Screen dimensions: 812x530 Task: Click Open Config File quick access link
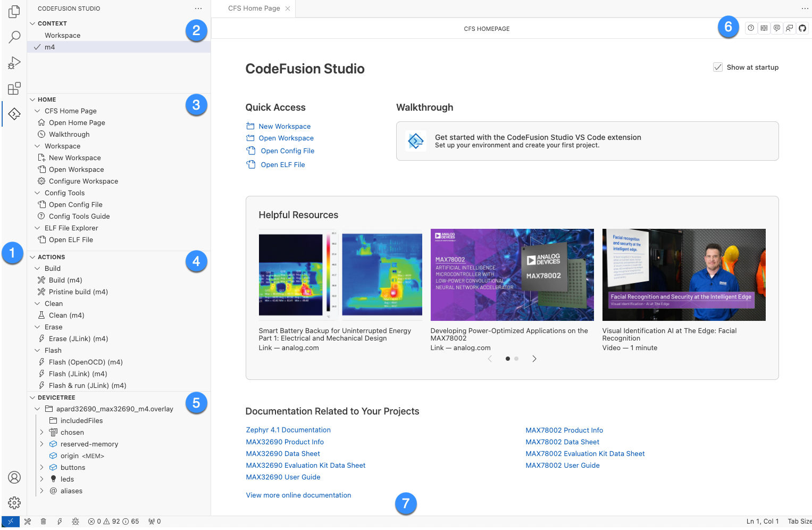click(288, 151)
